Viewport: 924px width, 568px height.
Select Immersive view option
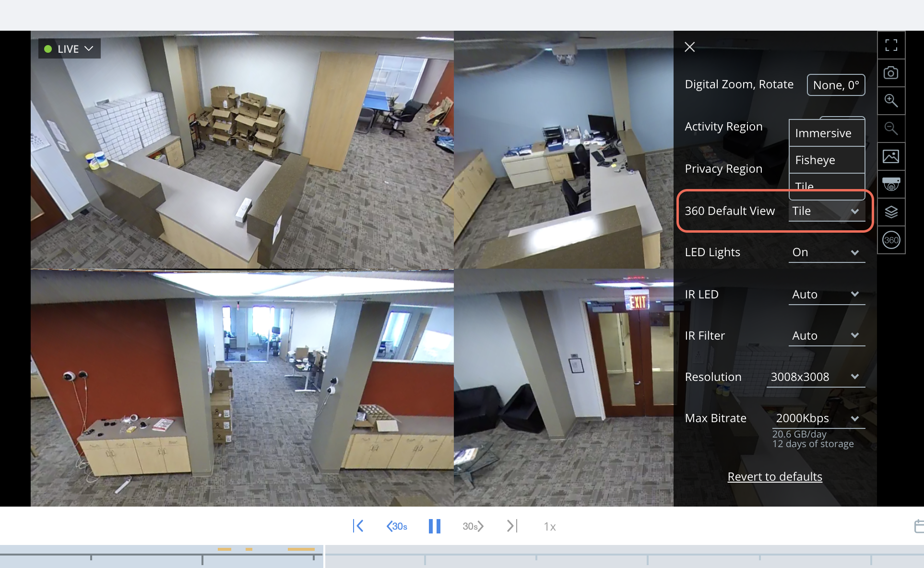pos(827,133)
